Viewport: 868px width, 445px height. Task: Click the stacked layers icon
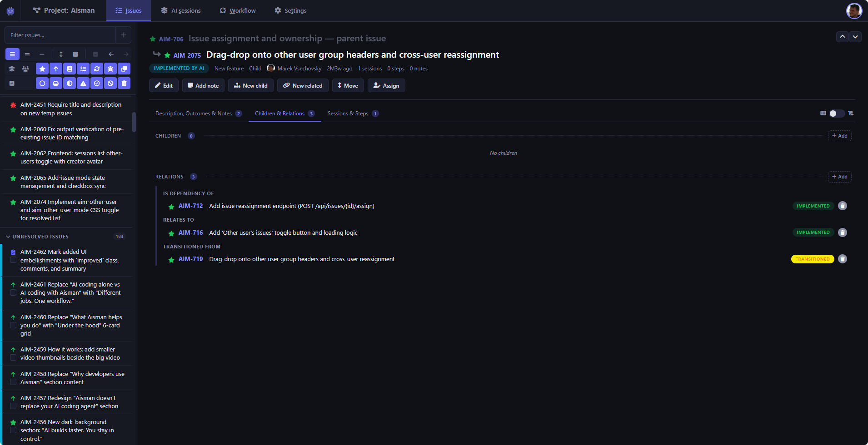tap(12, 69)
